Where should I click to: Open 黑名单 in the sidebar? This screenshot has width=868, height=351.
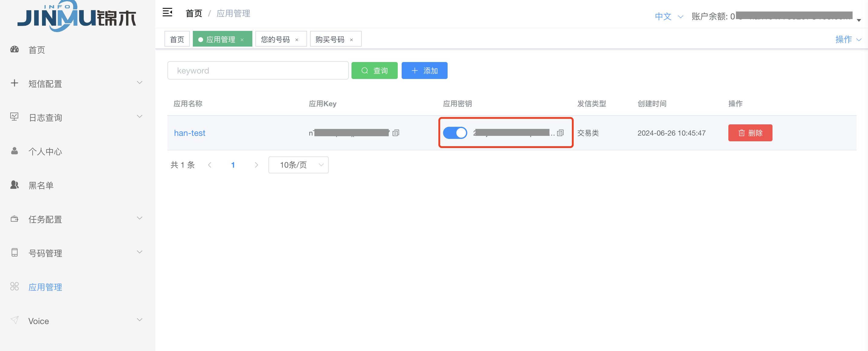(41, 185)
